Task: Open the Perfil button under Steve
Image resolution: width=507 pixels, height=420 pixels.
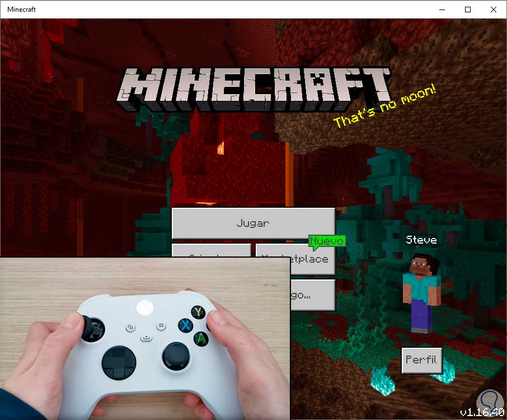Action: [421, 360]
